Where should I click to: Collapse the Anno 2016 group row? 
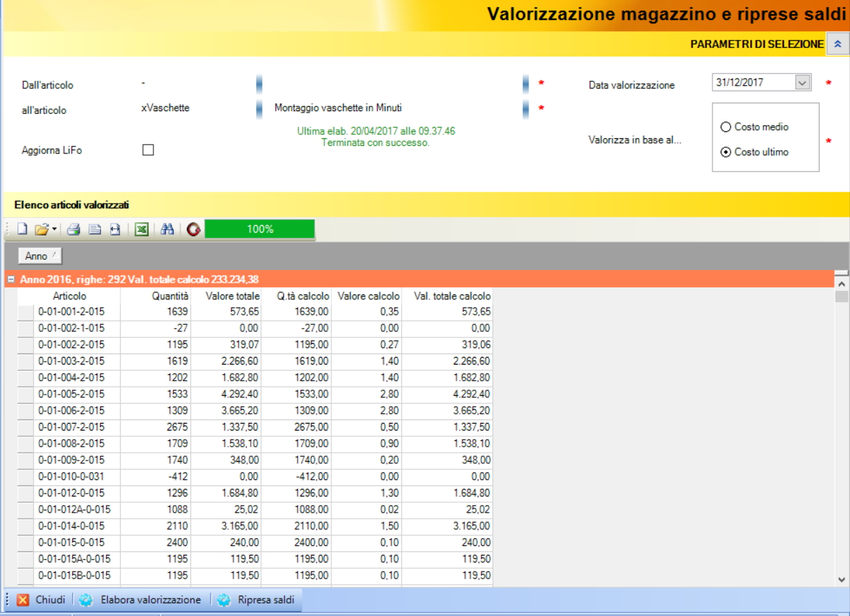click(10, 279)
